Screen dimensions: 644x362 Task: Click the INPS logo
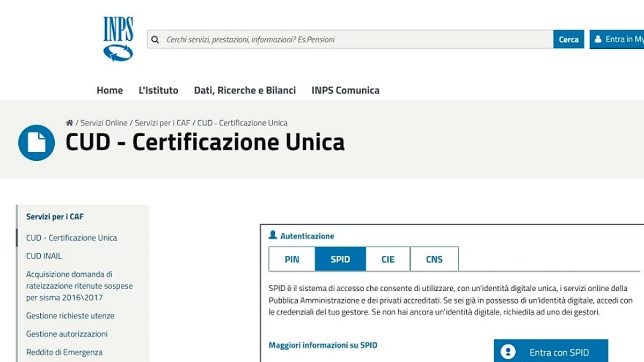(118, 38)
